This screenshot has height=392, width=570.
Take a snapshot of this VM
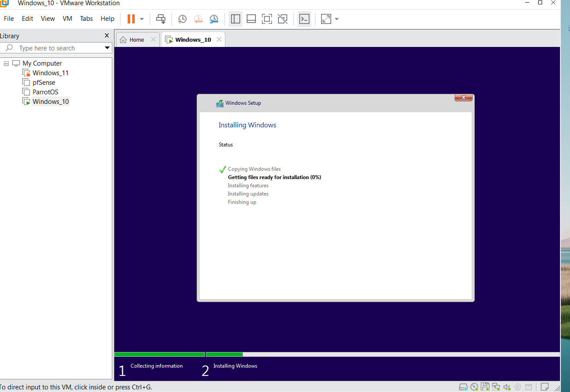(182, 19)
